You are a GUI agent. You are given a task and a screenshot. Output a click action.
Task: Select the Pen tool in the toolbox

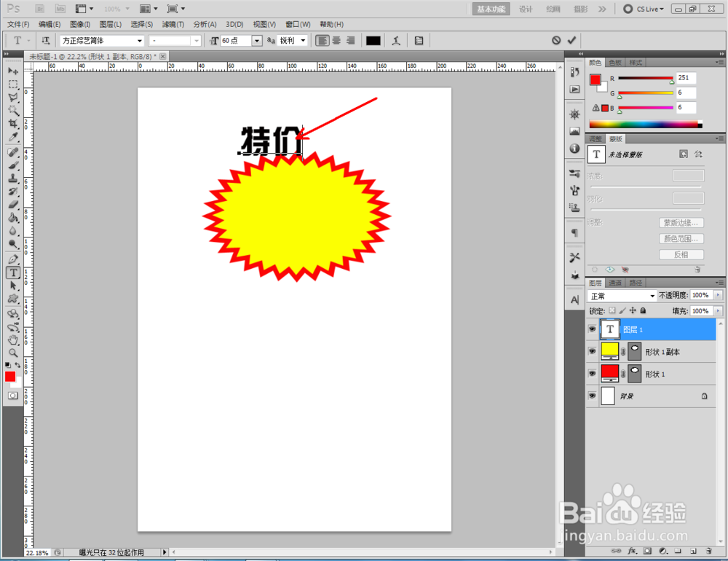click(x=11, y=258)
